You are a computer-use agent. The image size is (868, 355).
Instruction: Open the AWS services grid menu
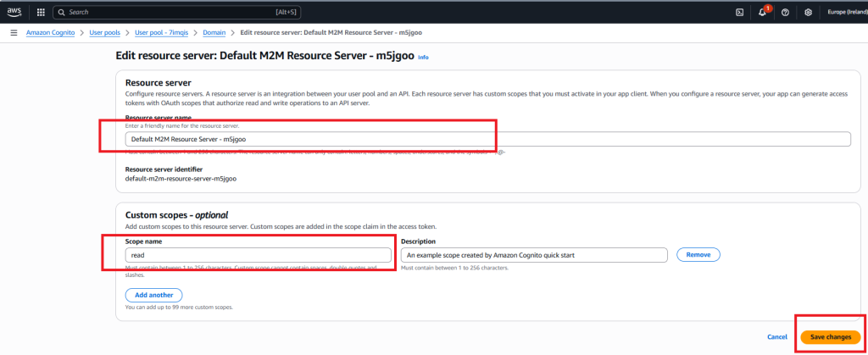tap(41, 13)
